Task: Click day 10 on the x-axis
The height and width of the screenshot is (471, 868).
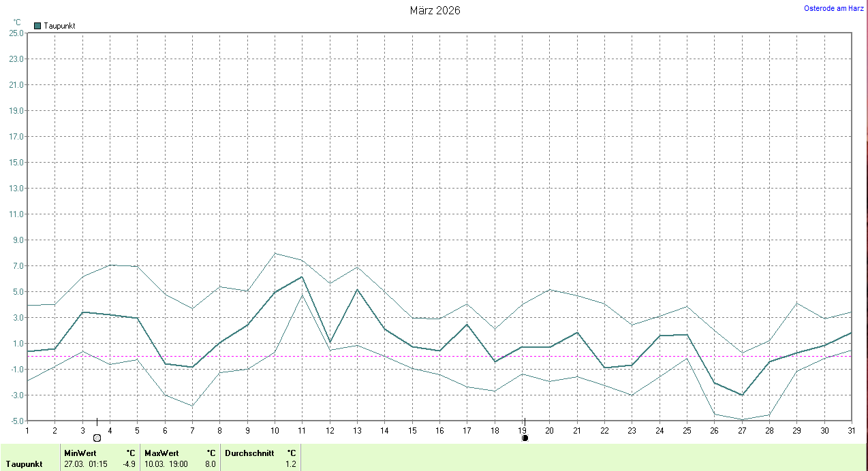Action: coord(275,429)
